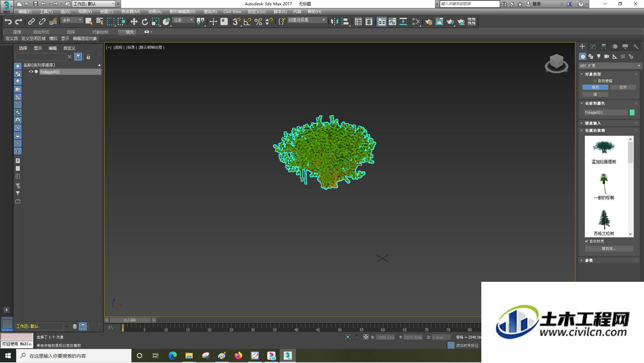Viewport: 644px width, 363px height.
Task: Toggle display geometry filter in explorer
Action: (18, 66)
